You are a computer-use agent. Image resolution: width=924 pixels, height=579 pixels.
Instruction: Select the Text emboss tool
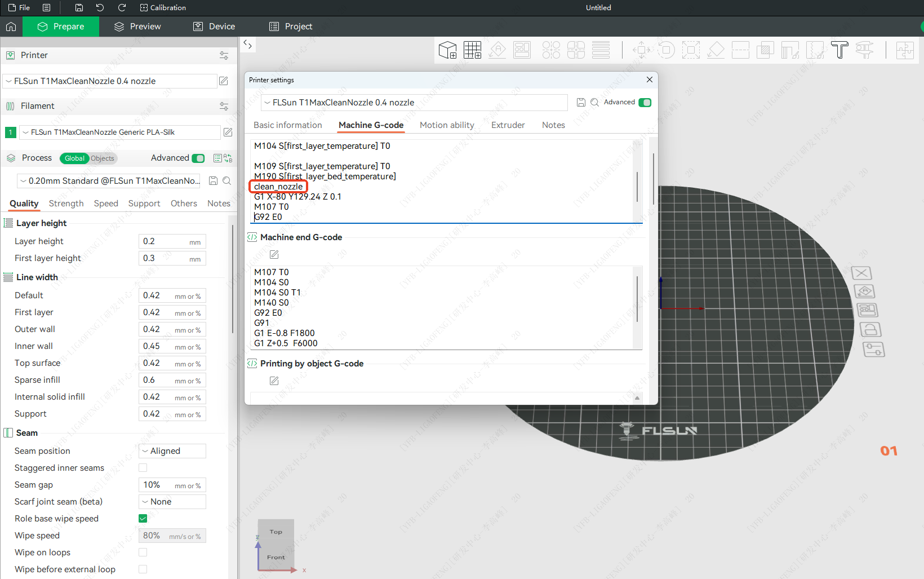(839, 50)
